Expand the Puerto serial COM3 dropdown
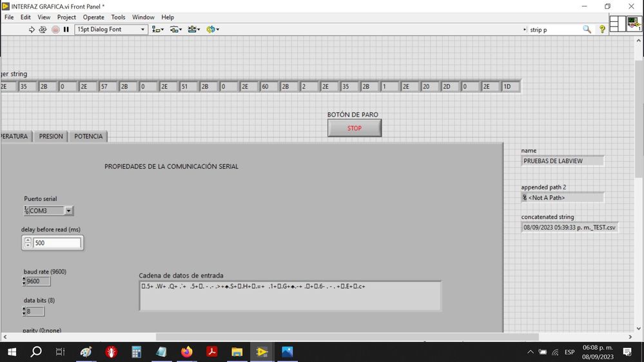644x362 pixels. click(x=68, y=211)
